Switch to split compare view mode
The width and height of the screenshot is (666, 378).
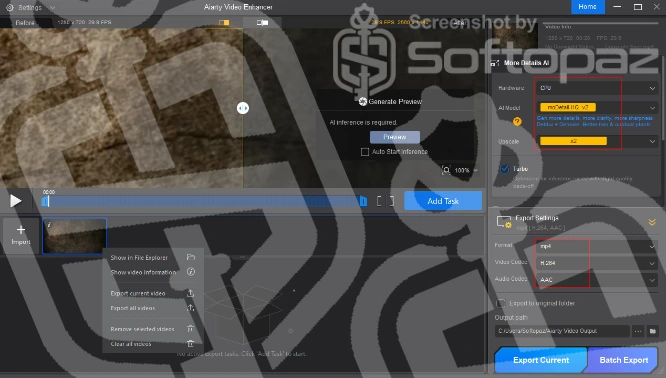tap(224, 22)
